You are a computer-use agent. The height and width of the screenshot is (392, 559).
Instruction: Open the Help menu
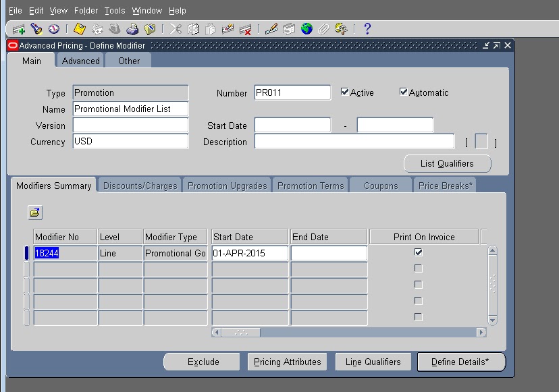click(x=178, y=11)
